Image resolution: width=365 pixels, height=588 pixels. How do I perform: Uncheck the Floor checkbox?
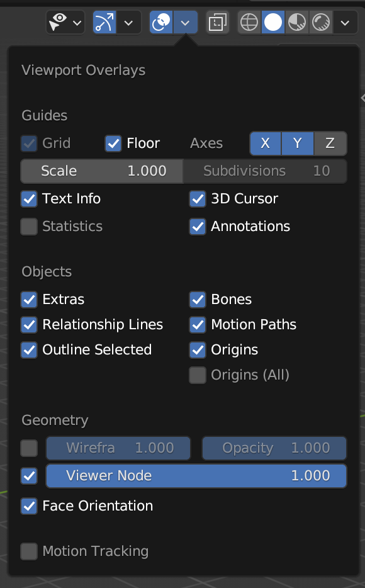pos(113,144)
